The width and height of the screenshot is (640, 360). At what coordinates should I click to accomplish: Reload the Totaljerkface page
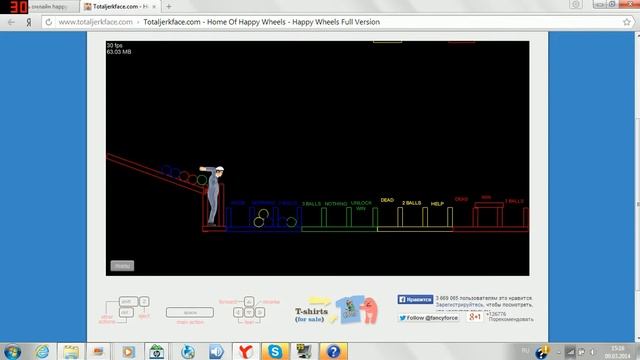click(49, 22)
